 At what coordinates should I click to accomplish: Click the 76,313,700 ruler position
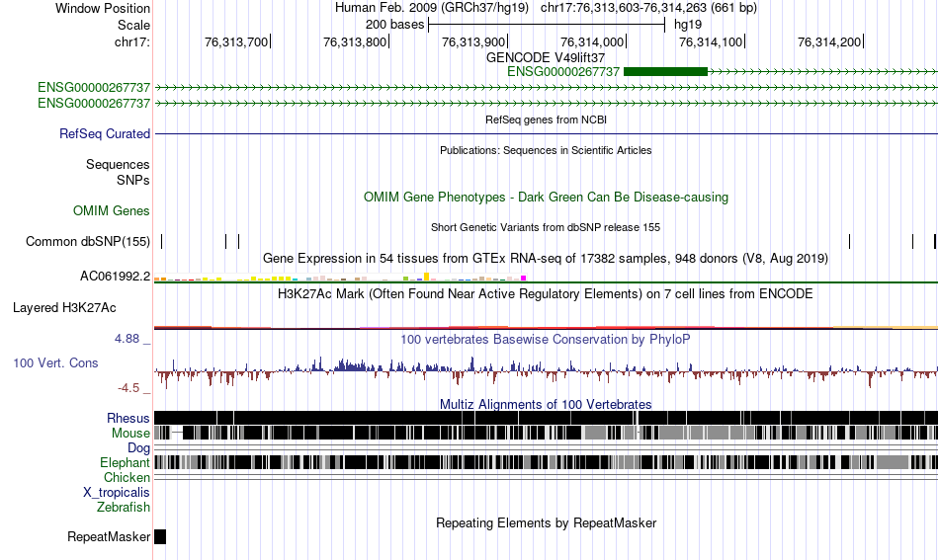click(236, 41)
